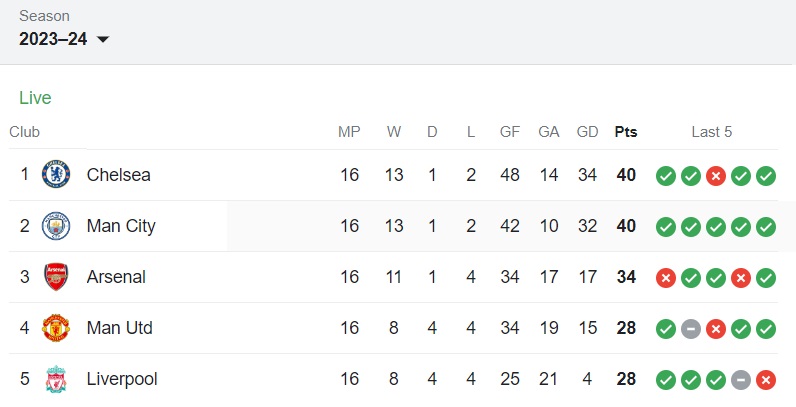The height and width of the screenshot is (407, 796).
Task: Click Arsenal's first red loss icon
Action: click(666, 277)
